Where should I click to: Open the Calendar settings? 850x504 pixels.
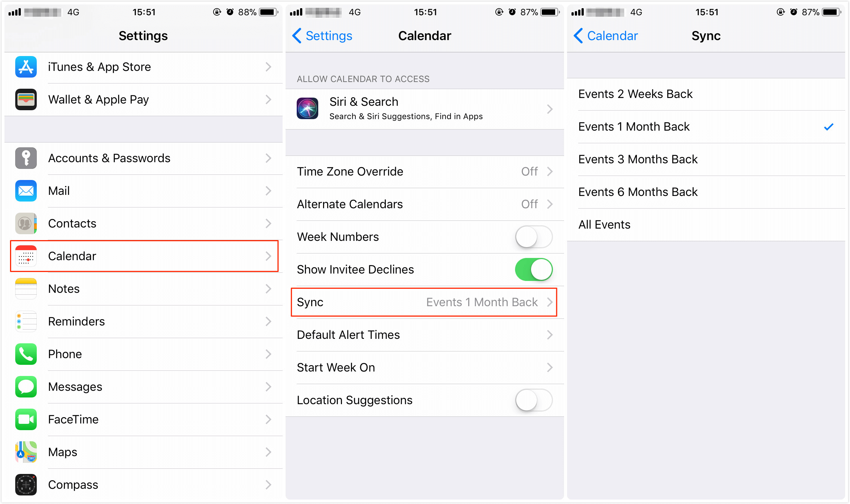tap(141, 255)
